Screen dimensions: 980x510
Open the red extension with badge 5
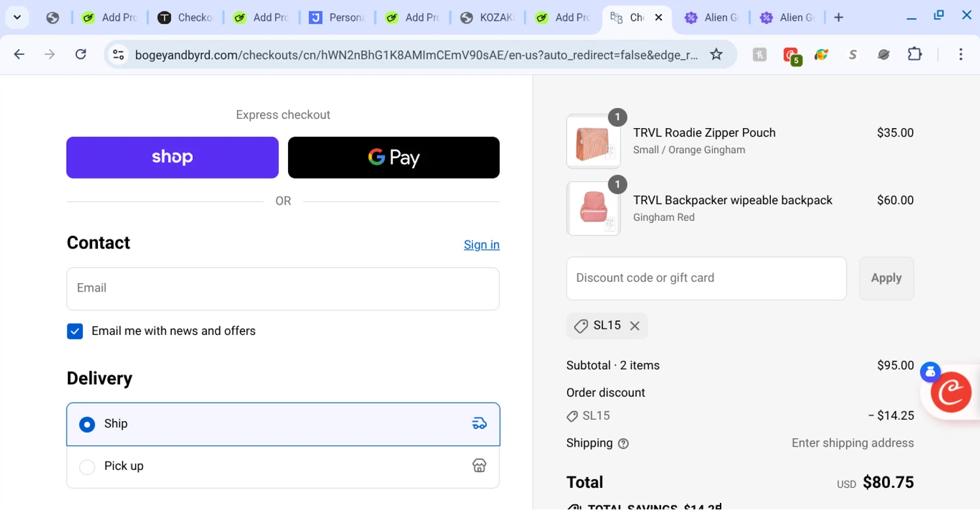coord(792,56)
